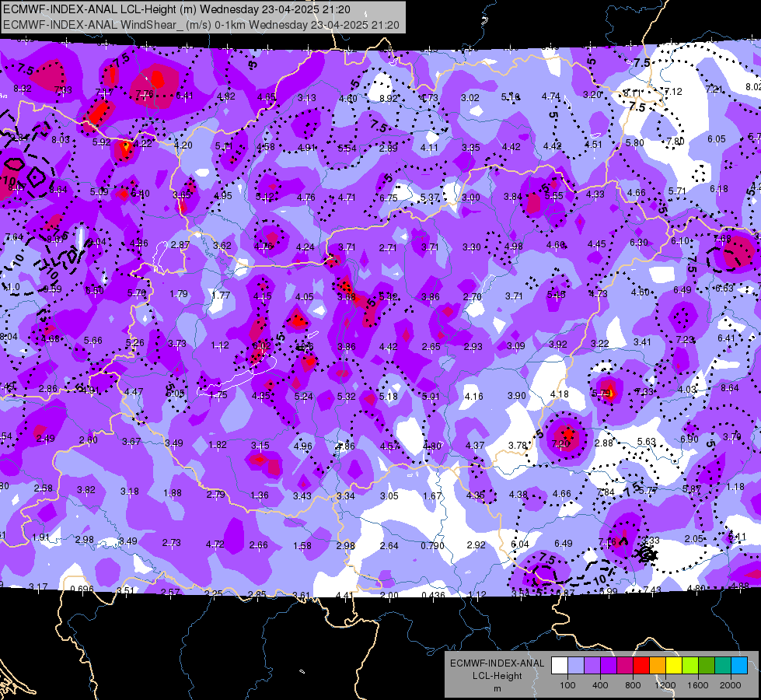Click the LCL-Height title line in header
Screen dimensions: 761x700
[176, 9]
